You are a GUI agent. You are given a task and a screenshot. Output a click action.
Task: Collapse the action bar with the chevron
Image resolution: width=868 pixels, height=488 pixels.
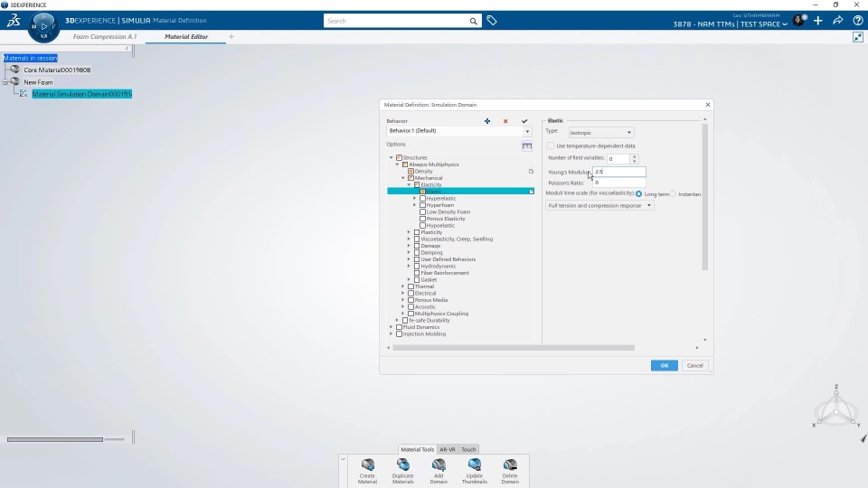coord(344,459)
